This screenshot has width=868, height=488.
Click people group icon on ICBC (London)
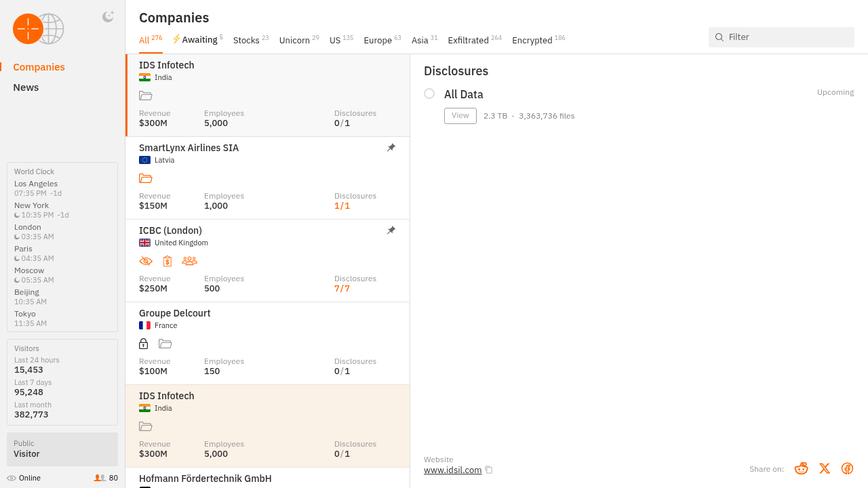pos(190,261)
